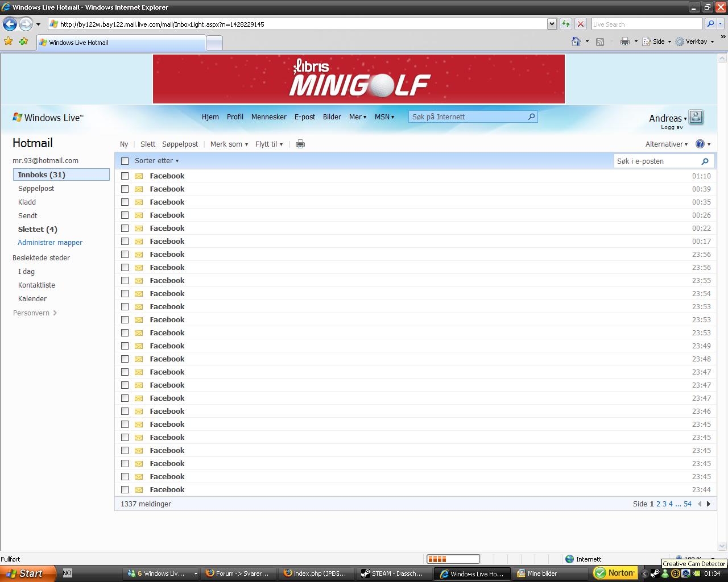Click the Logg av link

pos(672,127)
